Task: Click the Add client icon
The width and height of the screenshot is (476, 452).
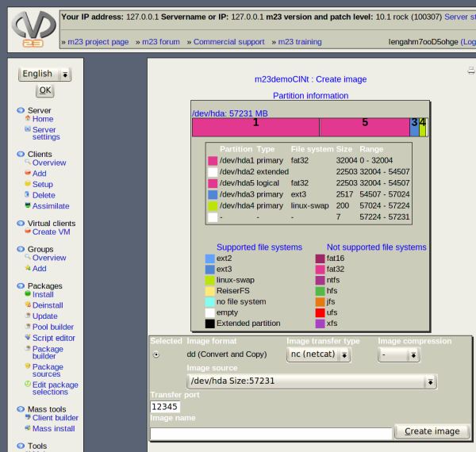Action: tap(28, 174)
